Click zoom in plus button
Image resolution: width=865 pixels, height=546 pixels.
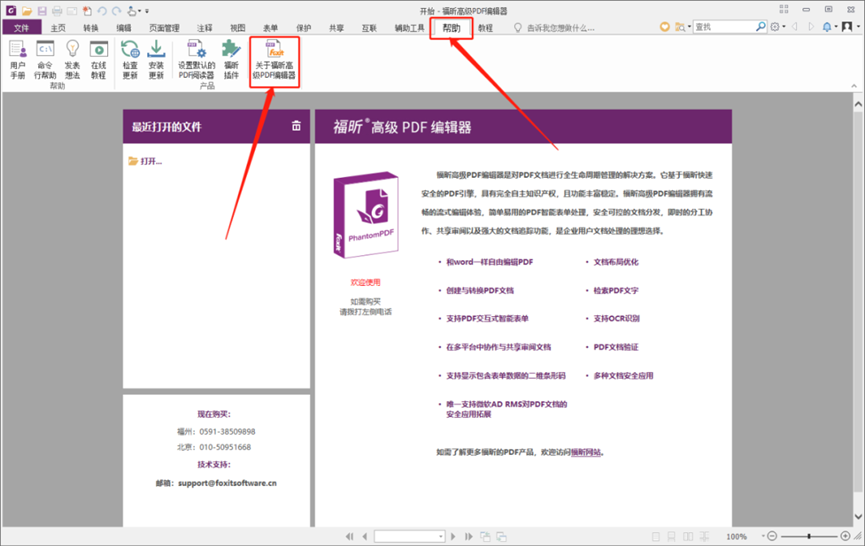point(845,536)
